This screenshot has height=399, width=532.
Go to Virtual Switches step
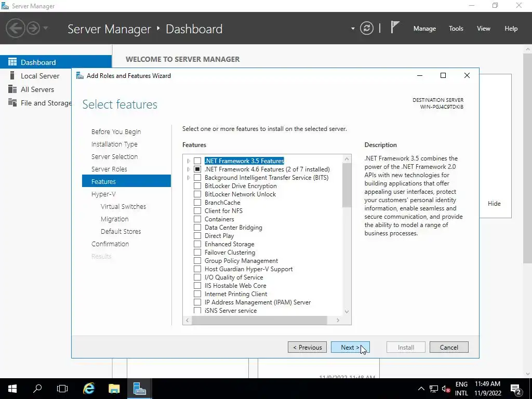[x=123, y=206]
